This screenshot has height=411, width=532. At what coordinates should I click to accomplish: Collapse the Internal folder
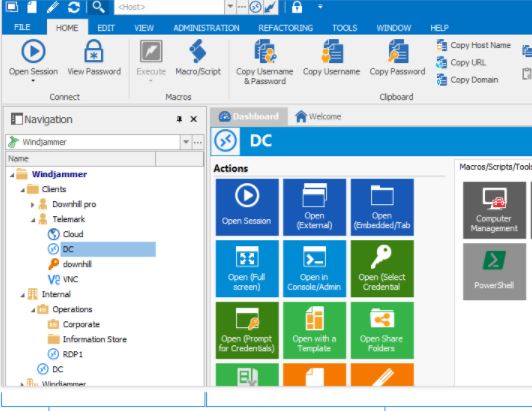coord(22,295)
